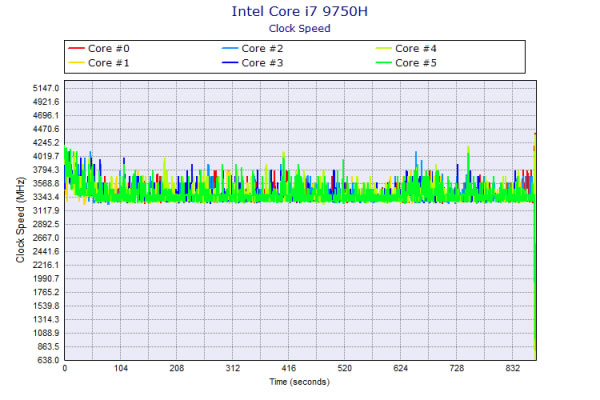This screenshot has height=400, width=600.
Task: Click the yellow Core #1 color line
Action: (x=76, y=63)
